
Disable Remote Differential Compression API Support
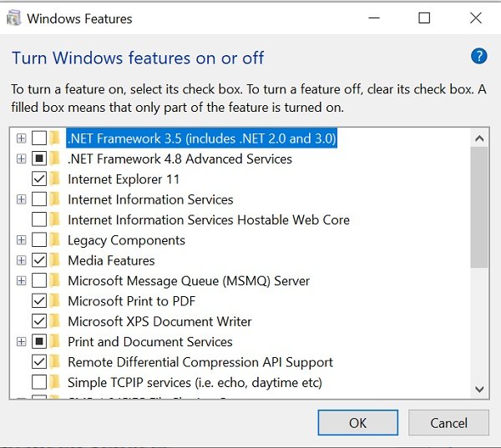pyautogui.click(x=38, y=362)
